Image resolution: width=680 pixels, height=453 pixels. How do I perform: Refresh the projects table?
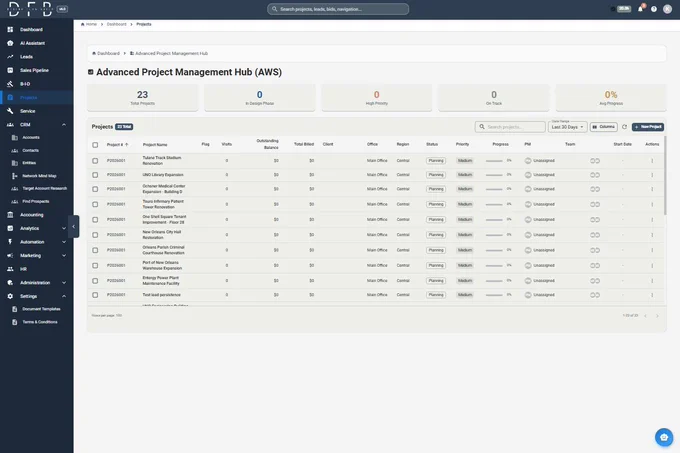(x=624, y=127)
